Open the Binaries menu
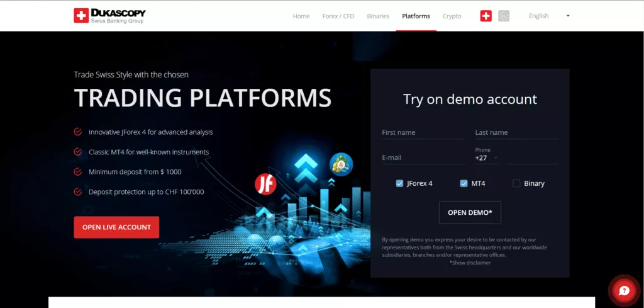The image size is (644, 308). point(378,16)
